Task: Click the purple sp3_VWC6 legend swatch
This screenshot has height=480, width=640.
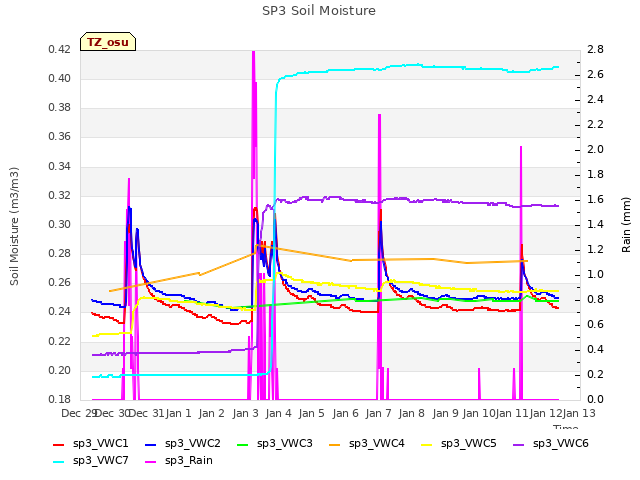Action: tap(519, 444)
